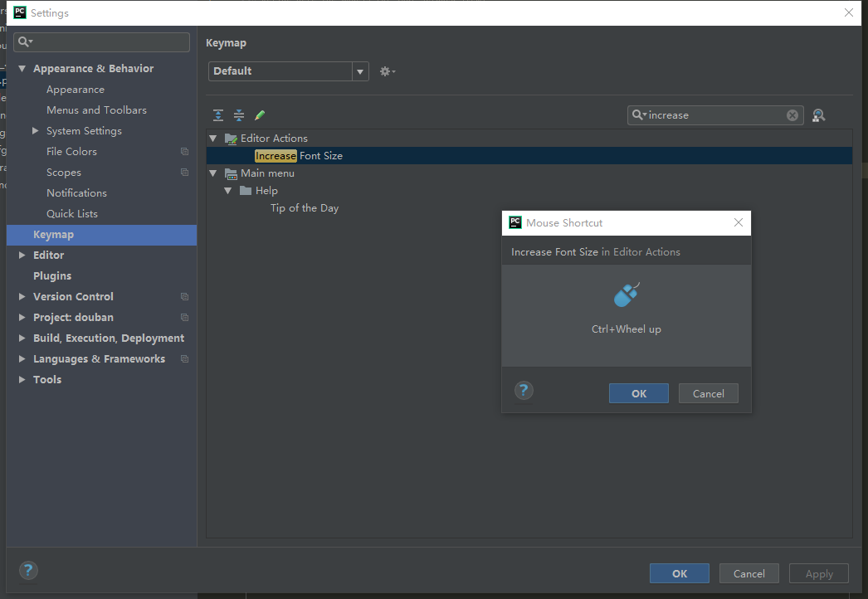Click the green pencil Edit Shortcut icon
This screenshot has height=599, width=868.
click(259, 114)
